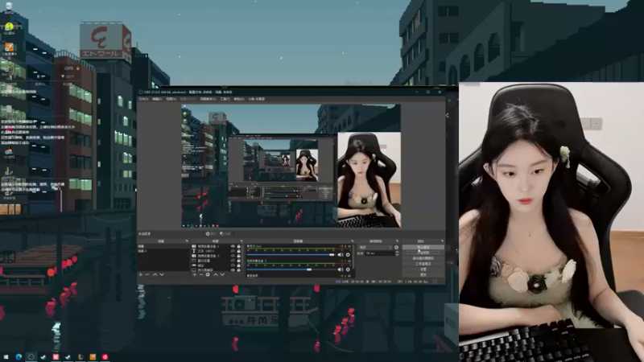
Task: Lock the display capture source in the last row
Action: coord(238,270)
